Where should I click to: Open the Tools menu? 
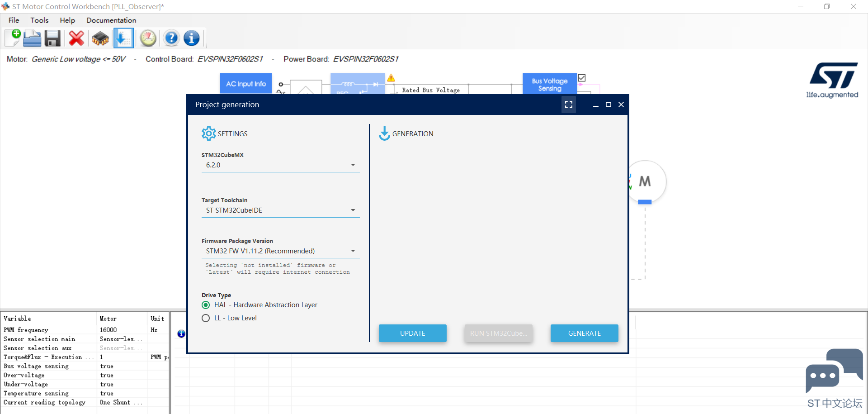pos(39,20)
